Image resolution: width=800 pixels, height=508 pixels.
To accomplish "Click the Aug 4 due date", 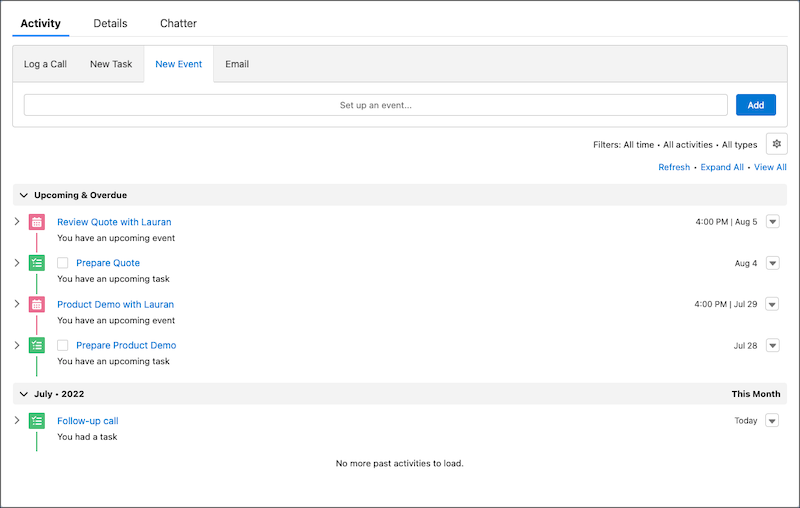I will coord(745,263).
